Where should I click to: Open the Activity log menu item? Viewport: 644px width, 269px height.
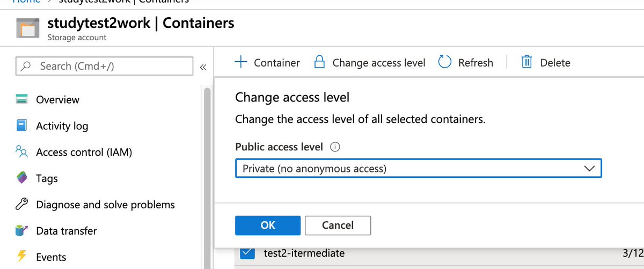click(x=62, y=126)
